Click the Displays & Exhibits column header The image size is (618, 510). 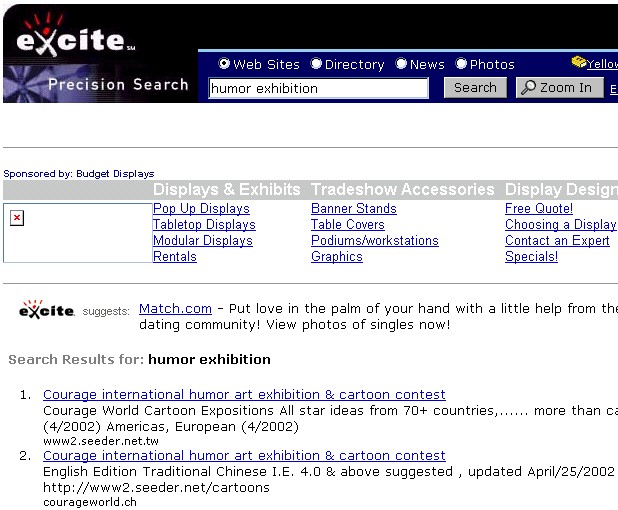tap(227, 190)
